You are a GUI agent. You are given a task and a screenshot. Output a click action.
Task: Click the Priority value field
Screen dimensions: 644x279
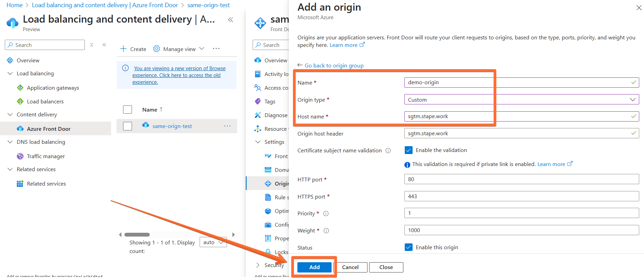521,213
